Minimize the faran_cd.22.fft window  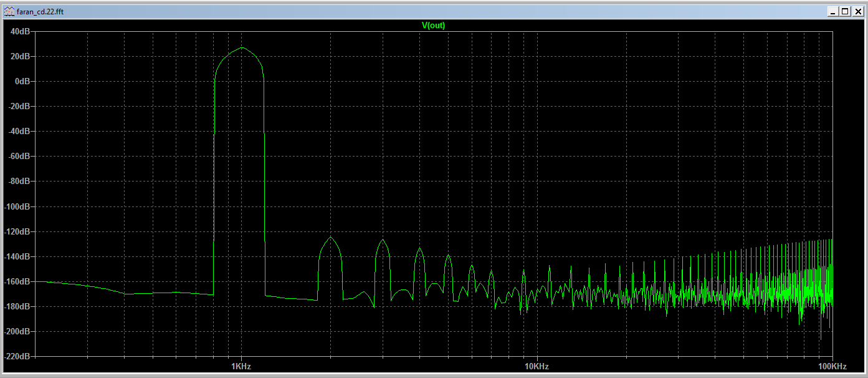[x=834, y=11]
